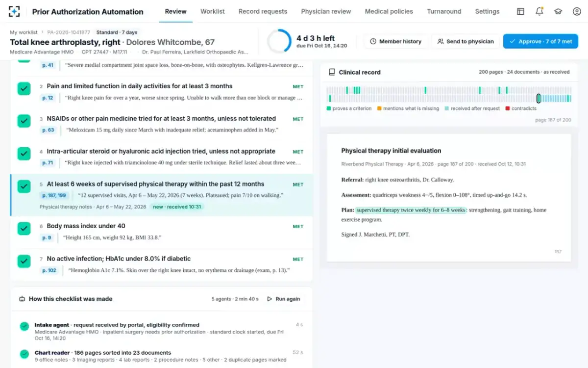This screenshot has width=588, height=368.
Task: Go back to My worklist breadcrumb
Action: 24,32
